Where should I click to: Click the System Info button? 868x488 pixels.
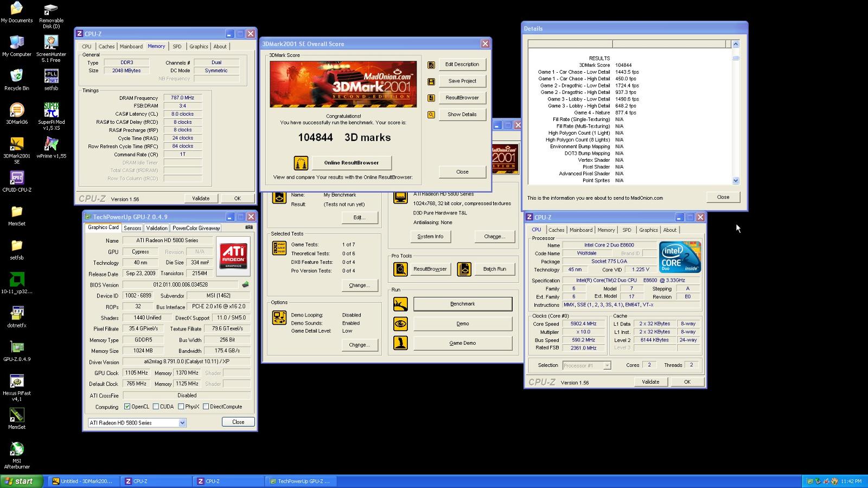(x=430, y=237)
